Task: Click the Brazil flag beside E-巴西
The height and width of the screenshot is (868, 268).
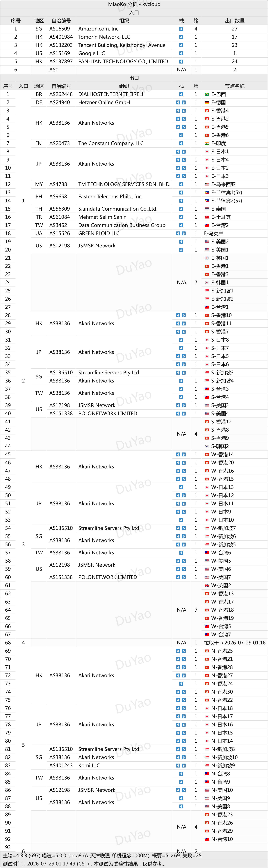Action: tap(207, 94)
